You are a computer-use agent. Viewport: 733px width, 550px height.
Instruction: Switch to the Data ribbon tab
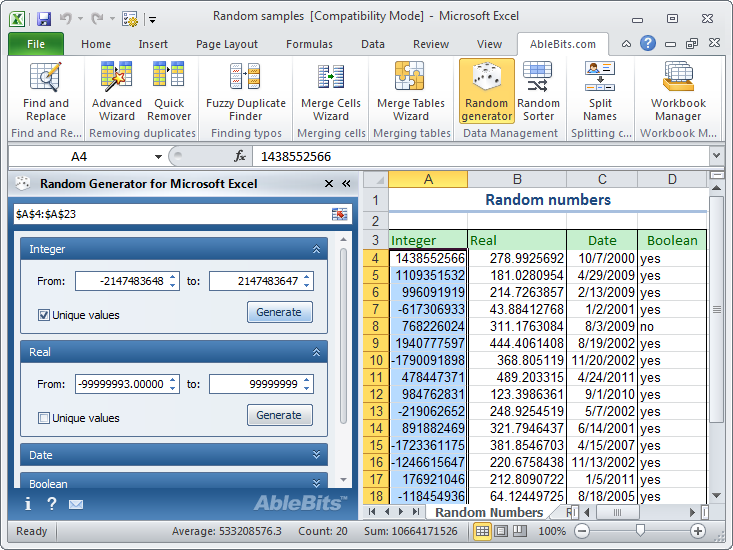click(x=373, y=44)
